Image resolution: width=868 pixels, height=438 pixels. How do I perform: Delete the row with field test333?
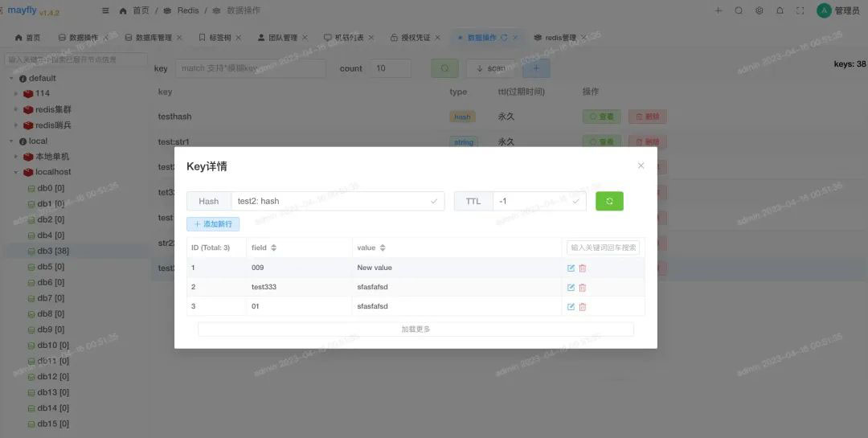583,288
